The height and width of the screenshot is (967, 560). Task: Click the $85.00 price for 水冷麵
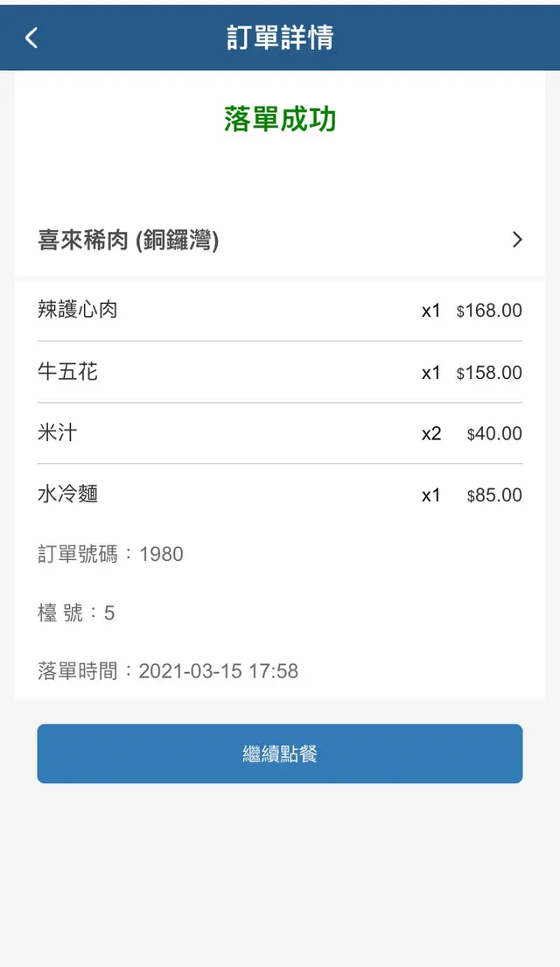coord(494,495)
